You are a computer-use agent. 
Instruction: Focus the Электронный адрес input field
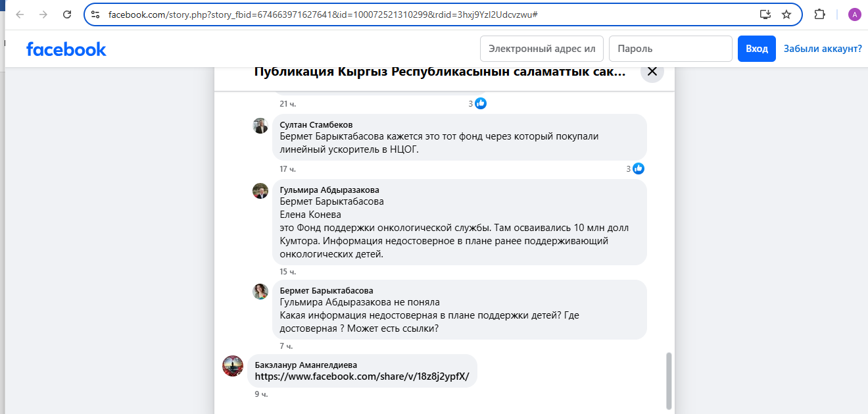(542, 49)
